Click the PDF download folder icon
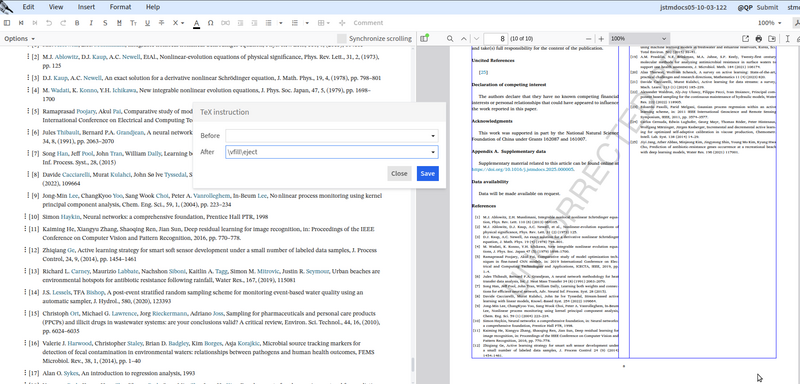The width and height of the screenshot is (800, 384). pos(772,39)
